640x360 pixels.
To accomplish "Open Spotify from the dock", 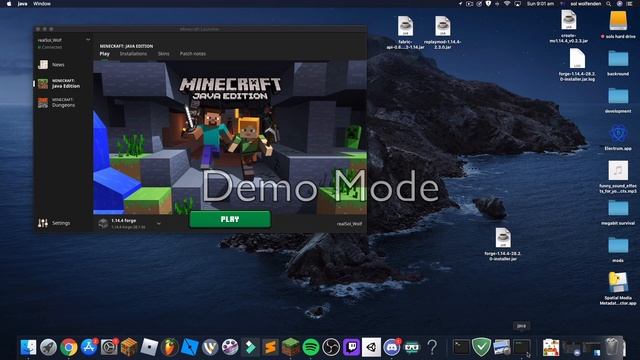I will click(x=311, y=347).
